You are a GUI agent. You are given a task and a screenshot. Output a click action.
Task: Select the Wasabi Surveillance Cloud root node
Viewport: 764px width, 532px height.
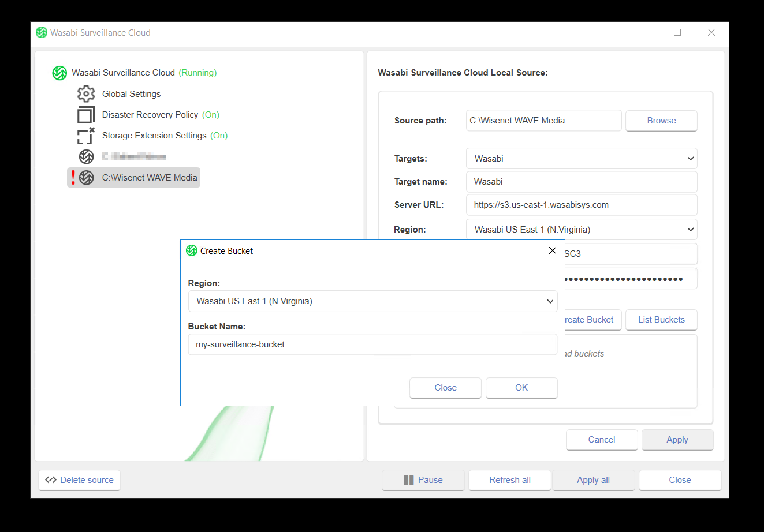click(x=123, y=73)
